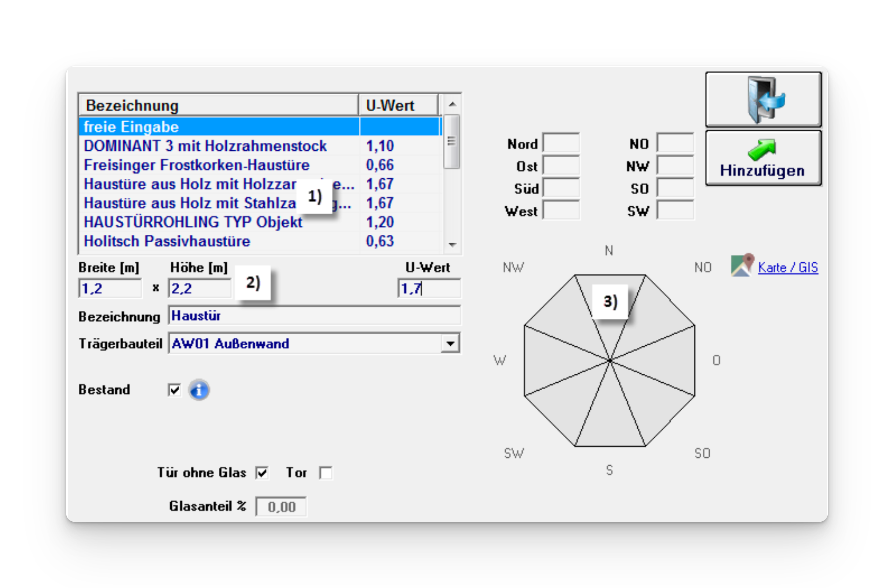Image resolution: width=894 pixels, height=588 pixels.
Task: Click the Breite [m] input field
Action: [110, 288]
